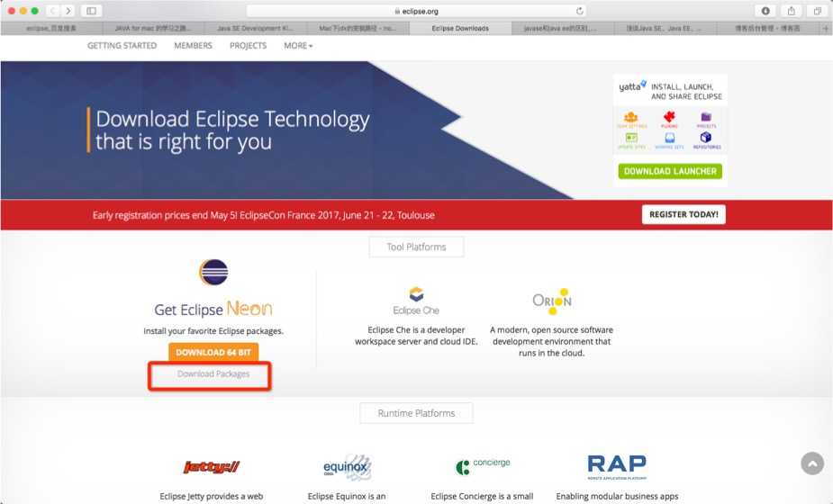Switch to the Java SE Development Kit tab
The image size is (833, 504).
pos(255,28)
